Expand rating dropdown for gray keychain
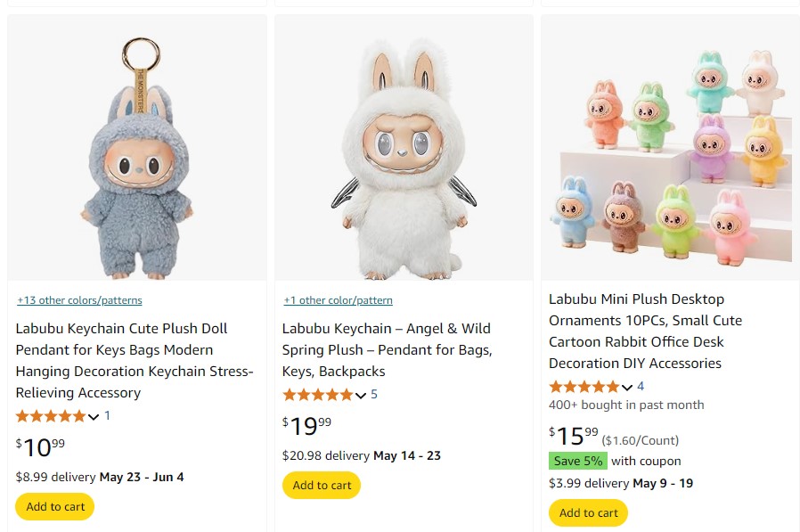800x532 pixels. (94, 417)
